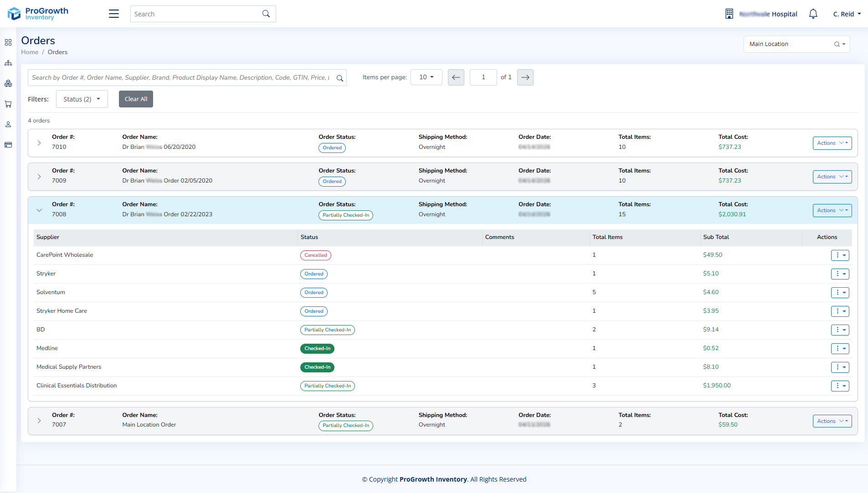Expand order 7007 row
The width and height of the screenshot is (868, 493).
point(39,421)
